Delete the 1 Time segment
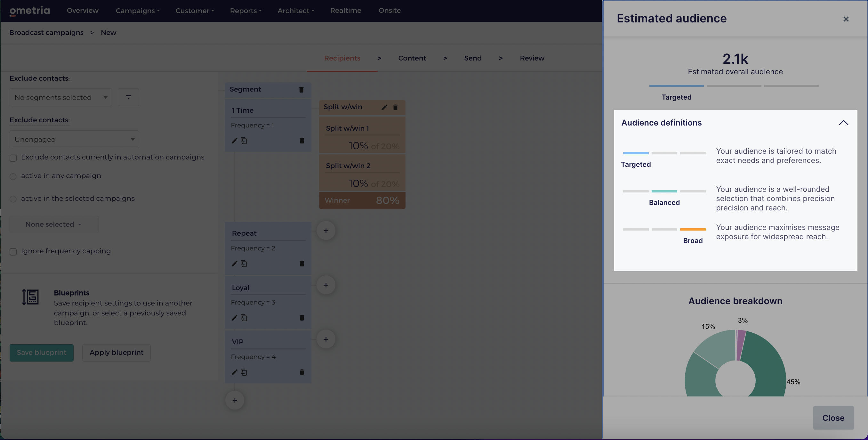This screenshot has height=440, width=868. tap(301, 141)
